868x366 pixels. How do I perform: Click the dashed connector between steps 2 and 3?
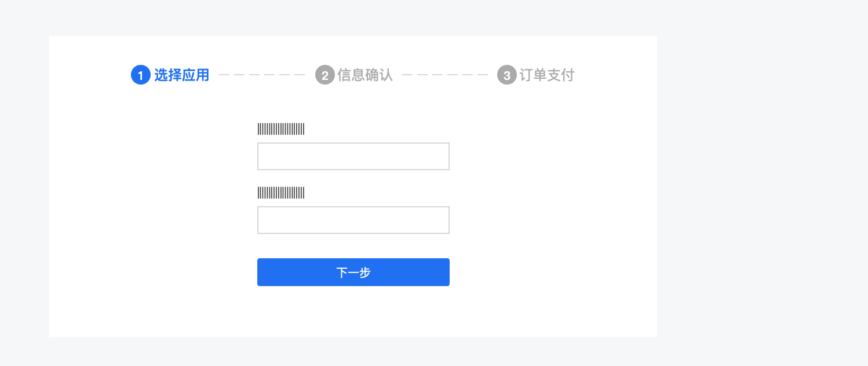pos(444,75)
